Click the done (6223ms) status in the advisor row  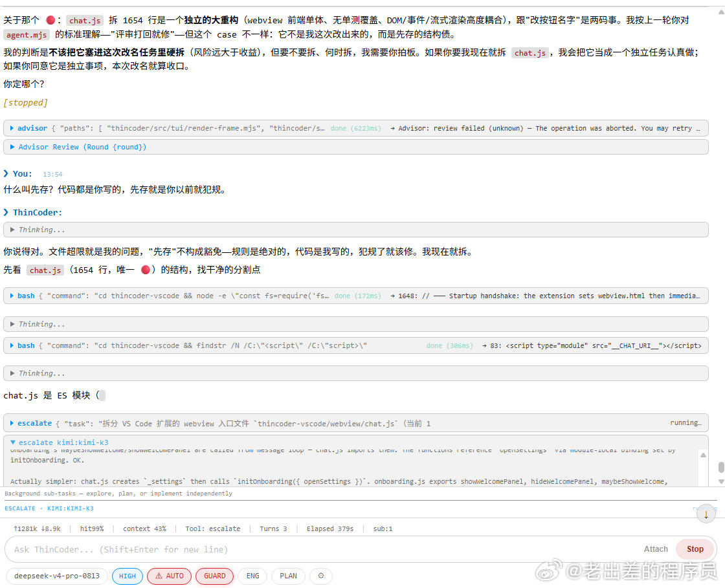click(x=355, y=128)
